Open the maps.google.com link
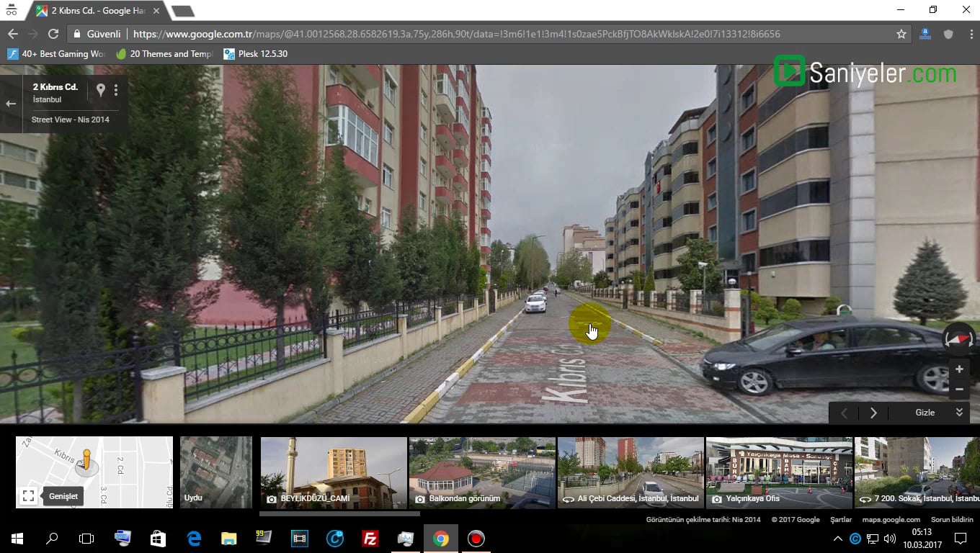Screen dimensions: 980x553 pos(891,520)
